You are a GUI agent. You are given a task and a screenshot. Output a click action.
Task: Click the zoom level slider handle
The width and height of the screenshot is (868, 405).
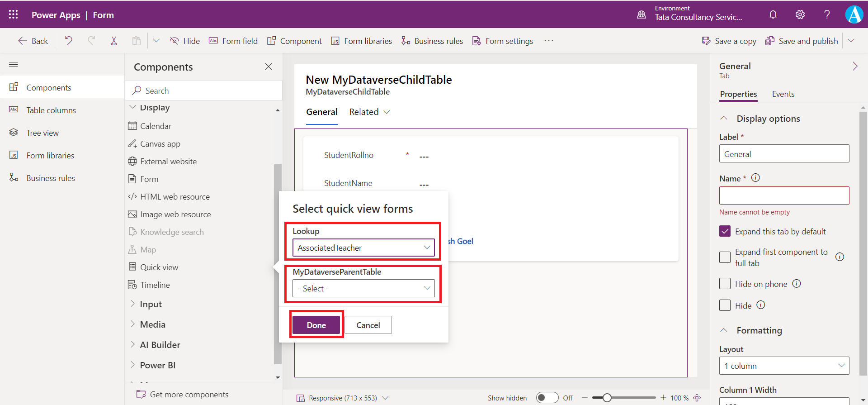[607, 398]
